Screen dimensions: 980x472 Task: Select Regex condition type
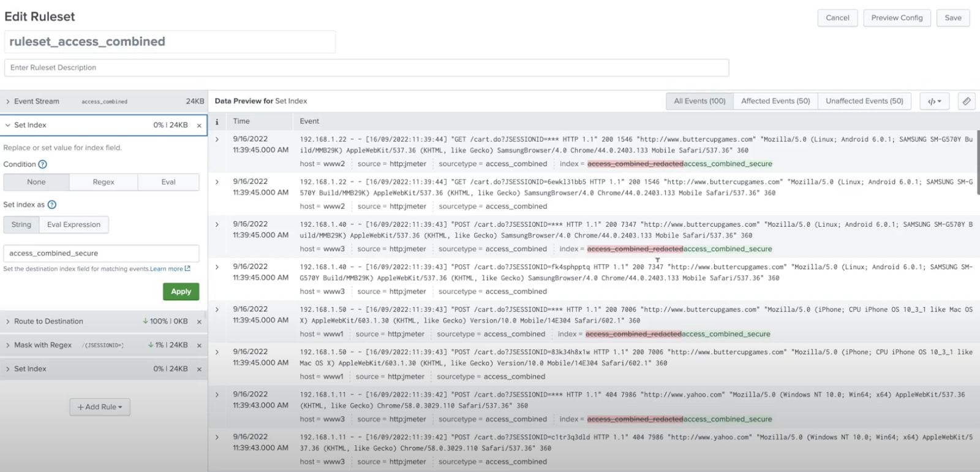point(104,182)
